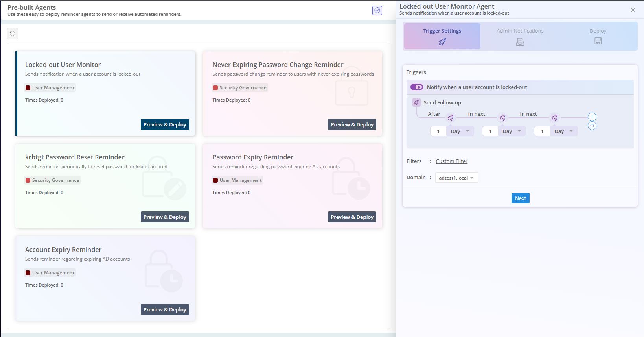The width and height of the screenshot is (644, 337).
Task: Click the refresh icon above the agent cards
Action: [x=13, y=33]
